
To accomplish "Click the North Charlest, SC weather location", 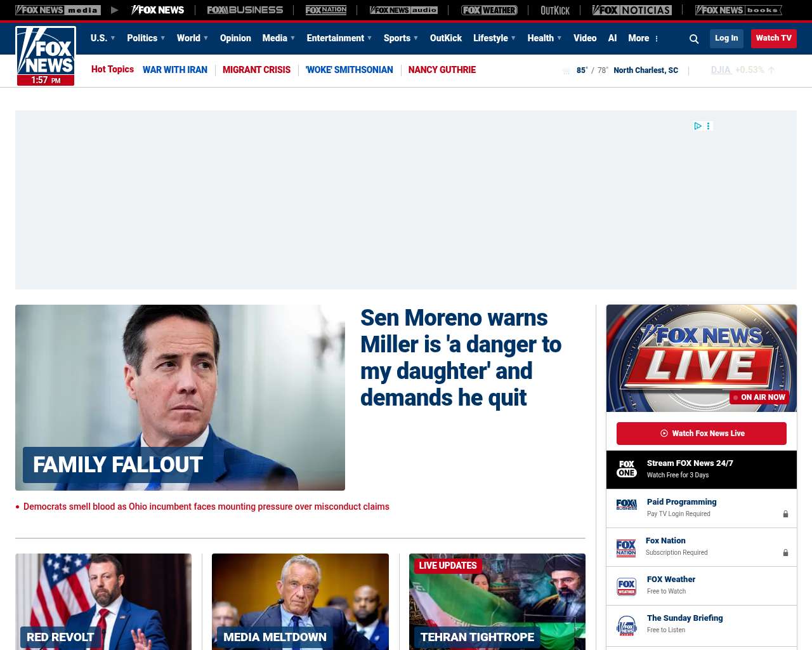I will (646, 70).
